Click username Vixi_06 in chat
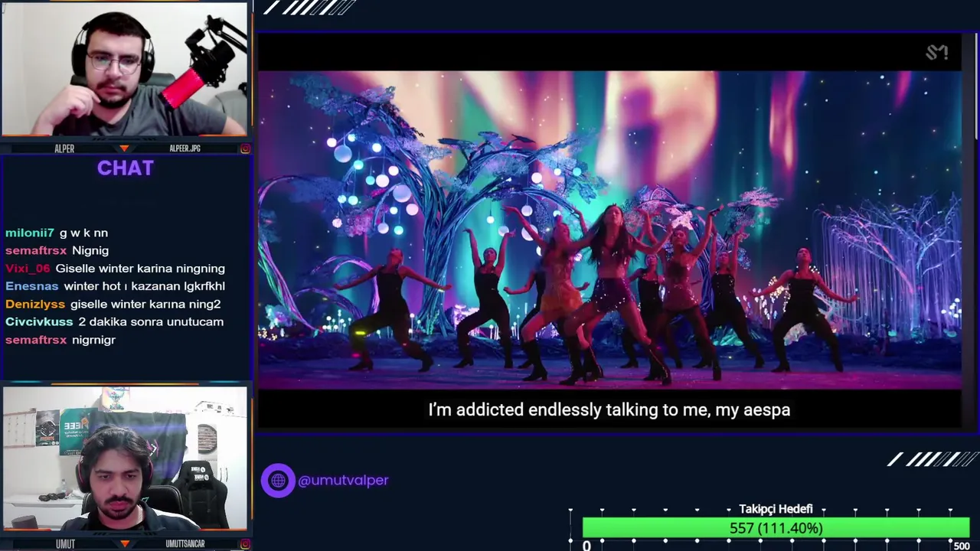This screenshot has height=551, width=980. pos(28,269)
